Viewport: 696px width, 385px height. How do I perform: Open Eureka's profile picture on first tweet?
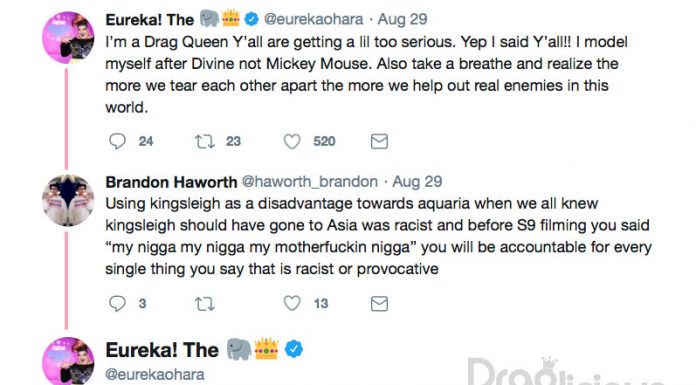(x=68, y=38)
